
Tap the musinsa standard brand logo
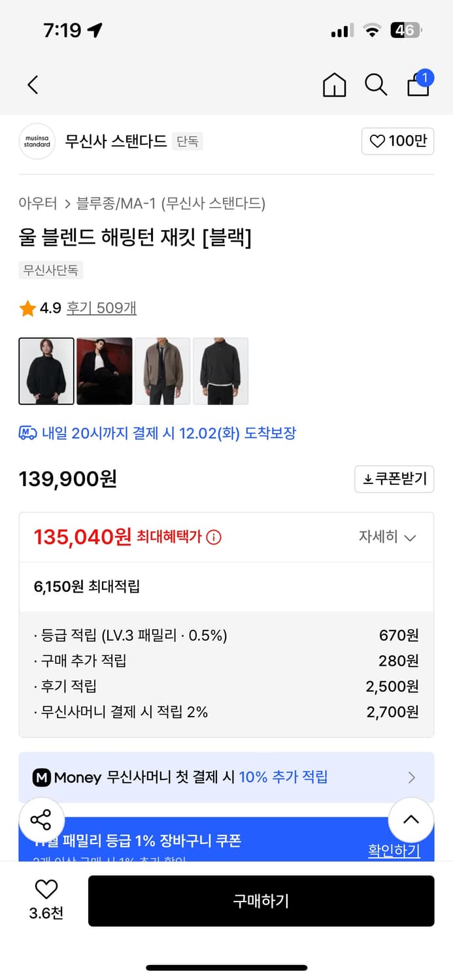point(37,141)
